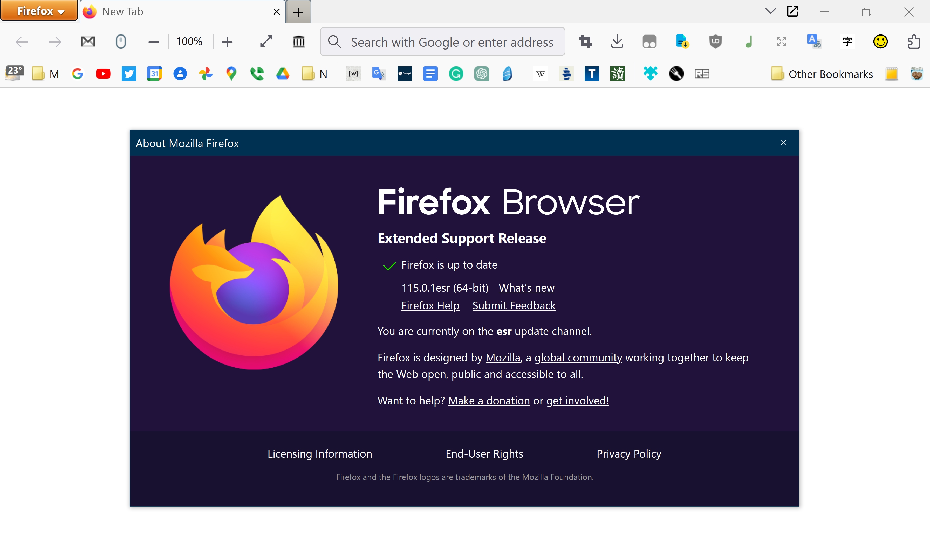The height and width of the screenshot is (560, 930).
Task: Click the green music note extension icon
Action: (749, 41)
